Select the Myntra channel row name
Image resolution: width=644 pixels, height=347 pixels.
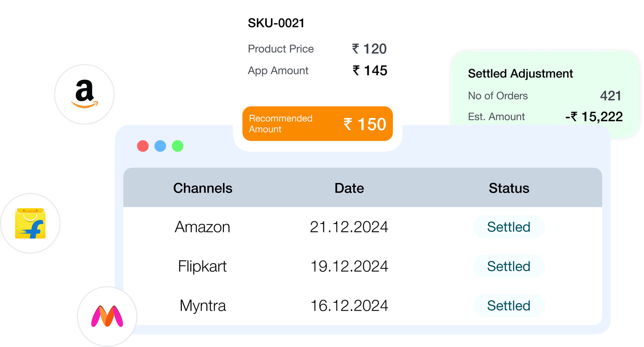click(x=203, y=306)
